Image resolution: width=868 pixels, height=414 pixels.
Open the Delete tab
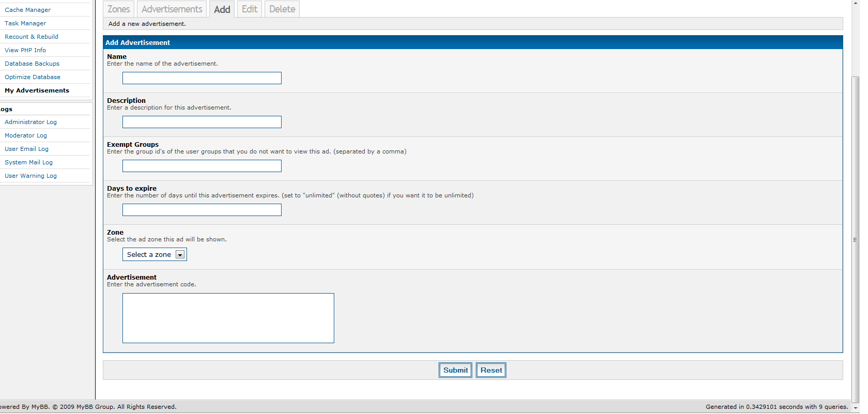pyautogui.click(x=282, y=9)
